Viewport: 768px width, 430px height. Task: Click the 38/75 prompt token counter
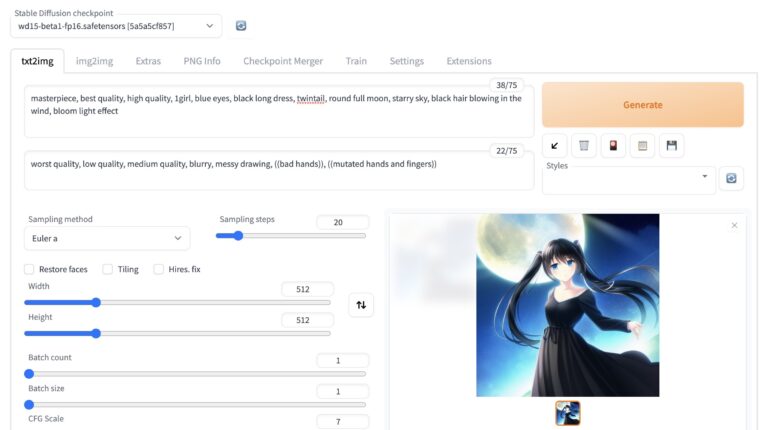506,85
